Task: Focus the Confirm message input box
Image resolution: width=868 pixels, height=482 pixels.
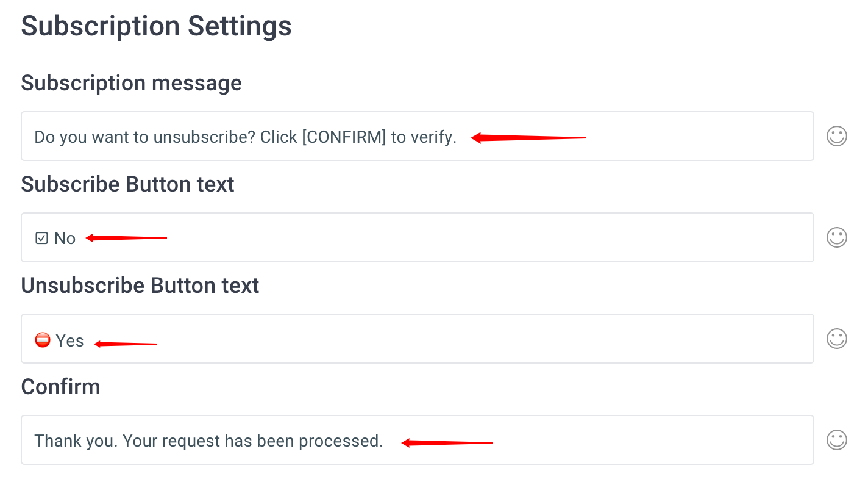Action: tap(418, 440)
